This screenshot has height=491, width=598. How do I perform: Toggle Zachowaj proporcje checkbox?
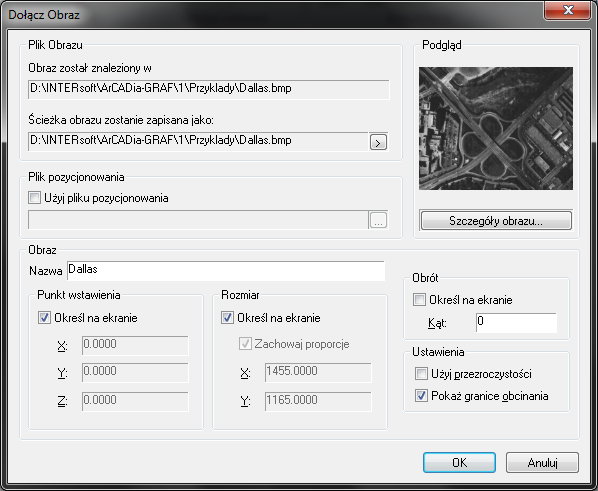(245, 344)
